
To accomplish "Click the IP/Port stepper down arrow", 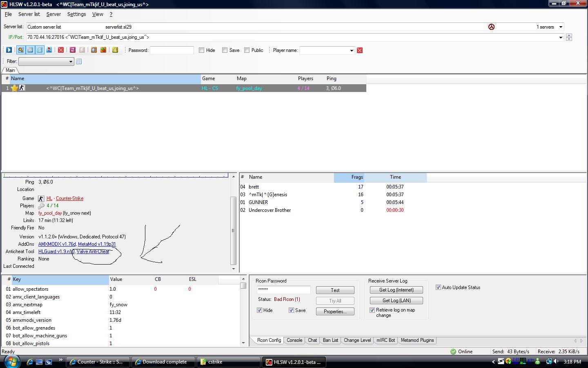I will click(x=569, y=39).
